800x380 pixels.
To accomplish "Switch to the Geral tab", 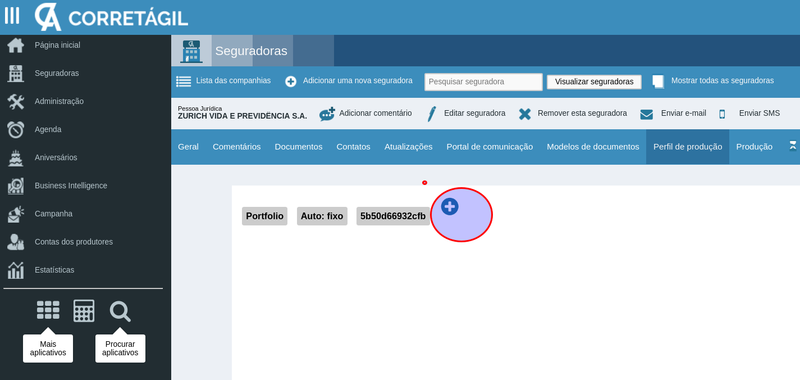I will pyautogui.click(x=188, y=147).
